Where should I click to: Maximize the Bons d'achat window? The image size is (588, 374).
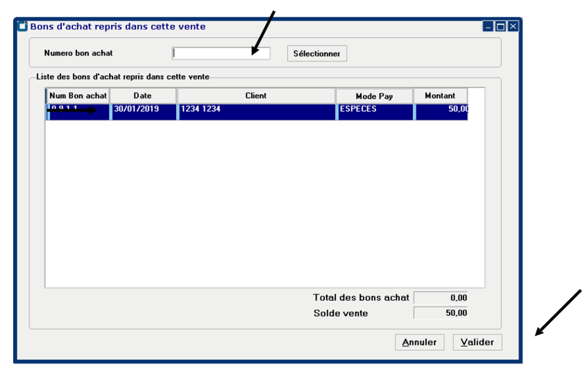coord(500,26)
